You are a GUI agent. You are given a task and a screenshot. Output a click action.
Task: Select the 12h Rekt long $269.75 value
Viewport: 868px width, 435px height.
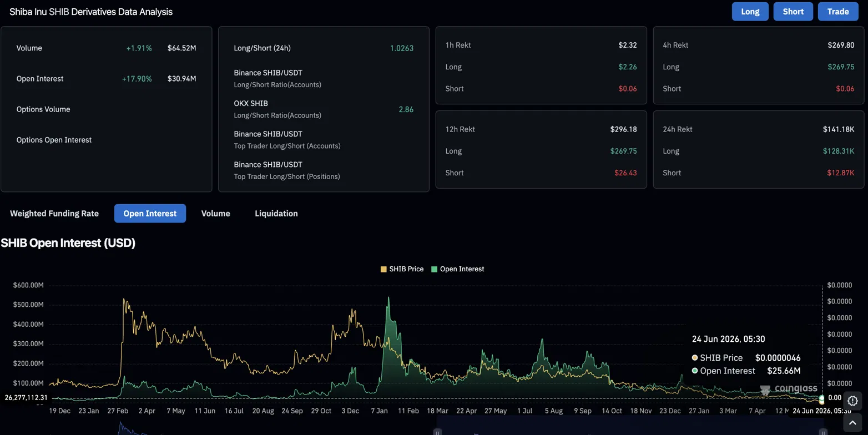pyautogui.click(x=623, y=151)
